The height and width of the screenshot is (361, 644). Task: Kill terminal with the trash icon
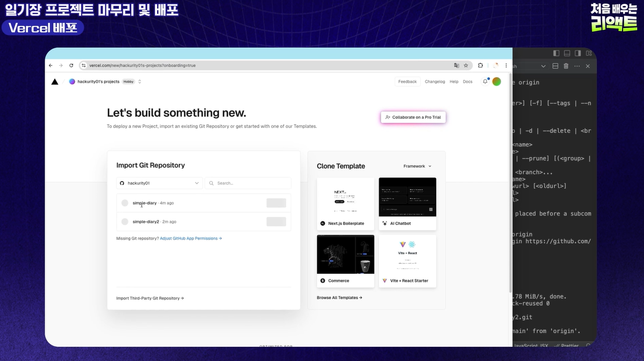tap(565, 66)
